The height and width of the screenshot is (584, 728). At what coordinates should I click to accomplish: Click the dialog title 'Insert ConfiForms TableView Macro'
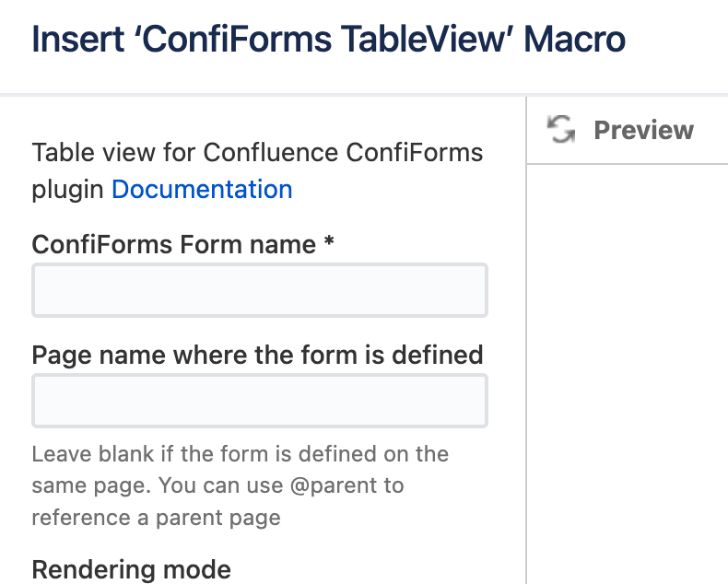click(x=328, y=40)
